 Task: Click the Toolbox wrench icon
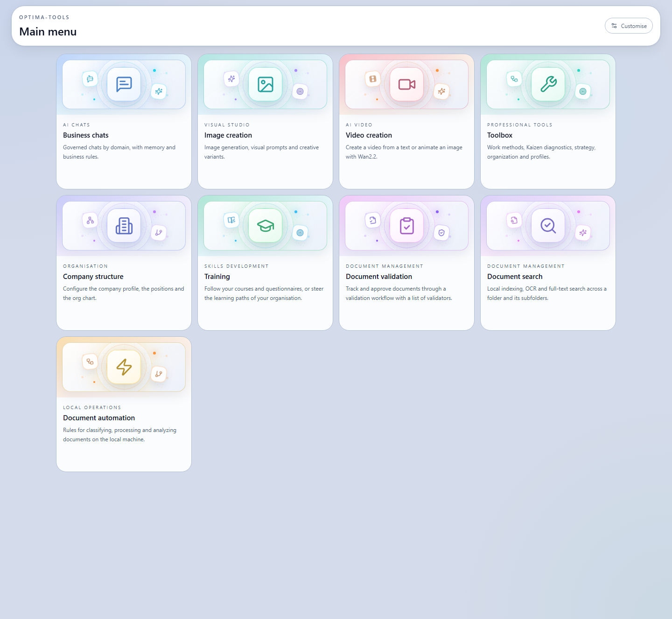point(548,84)
